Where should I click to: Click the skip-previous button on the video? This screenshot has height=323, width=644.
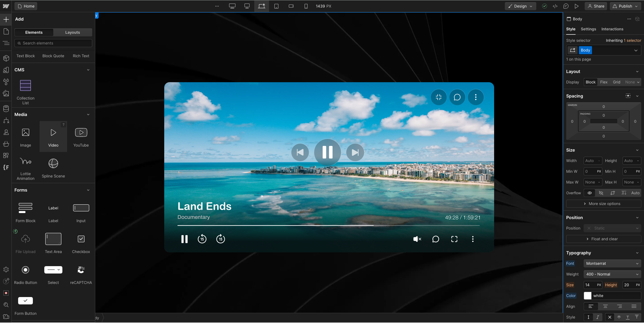point(300,152)
